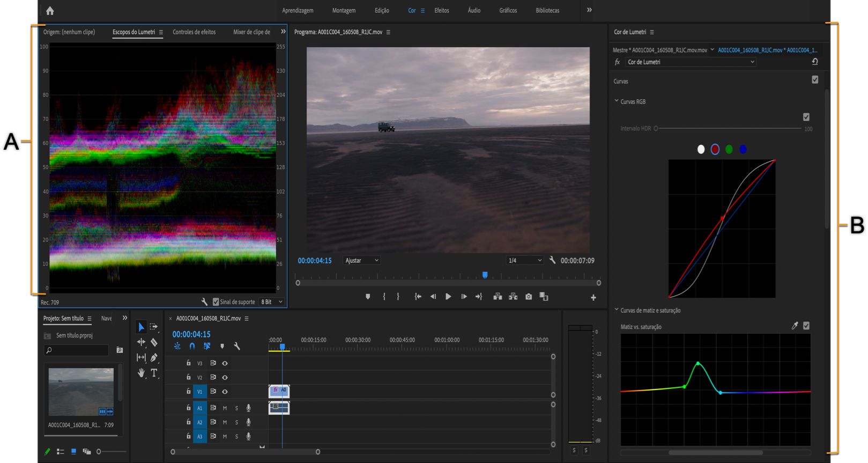The height and width of the screenshot is (463, 868).
Task: Select the Type tool
Action: point(154,373)
